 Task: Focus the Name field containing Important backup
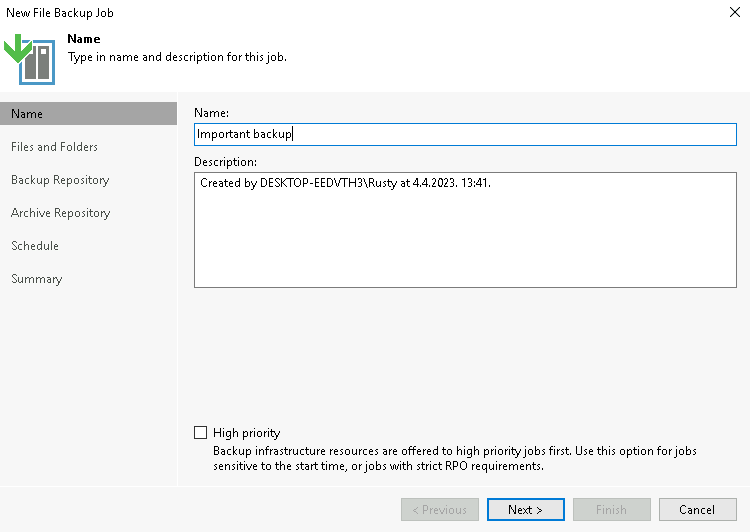(x=465, y=134)
